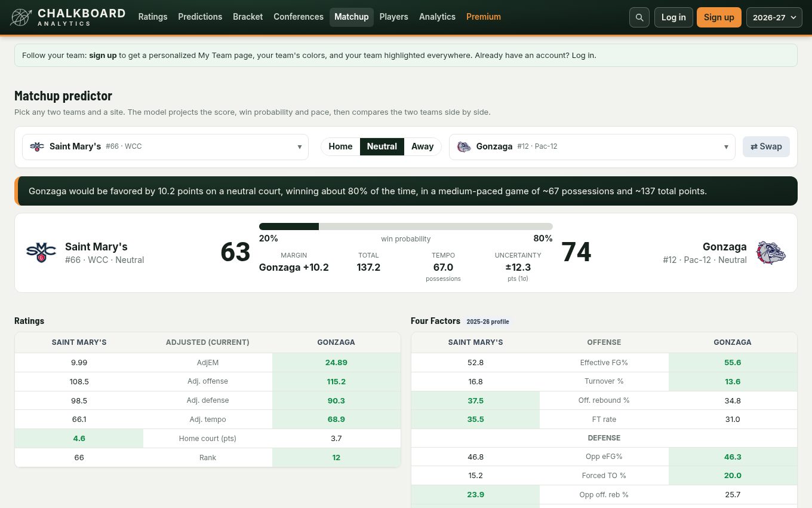
Task: Open the Saint Mary's team dropdown
Action: 165,146
